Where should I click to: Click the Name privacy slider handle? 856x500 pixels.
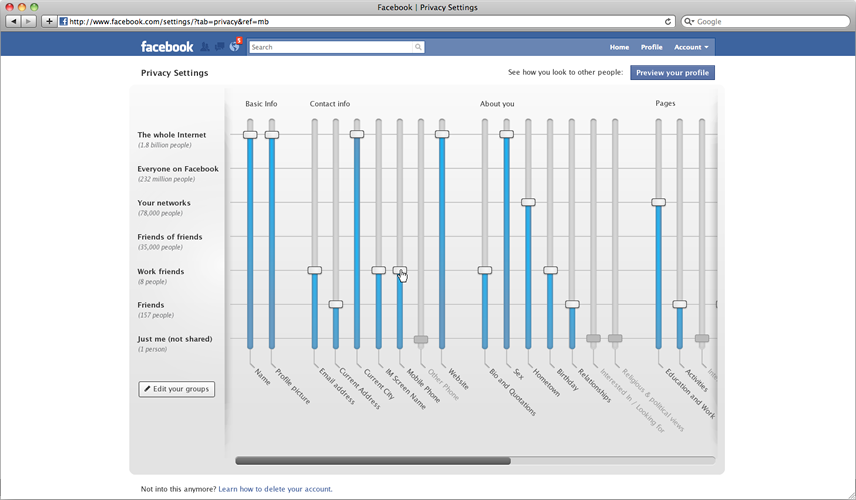(x=250, y=135)
